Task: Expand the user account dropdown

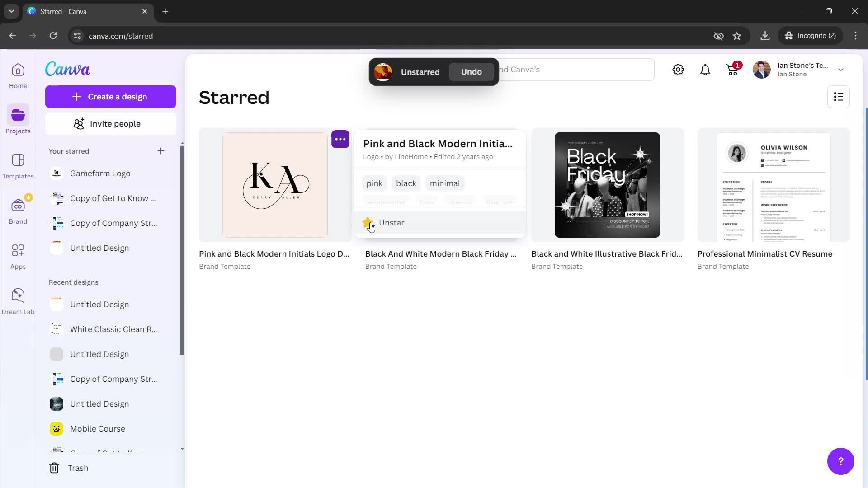Action: click(842, 69)
